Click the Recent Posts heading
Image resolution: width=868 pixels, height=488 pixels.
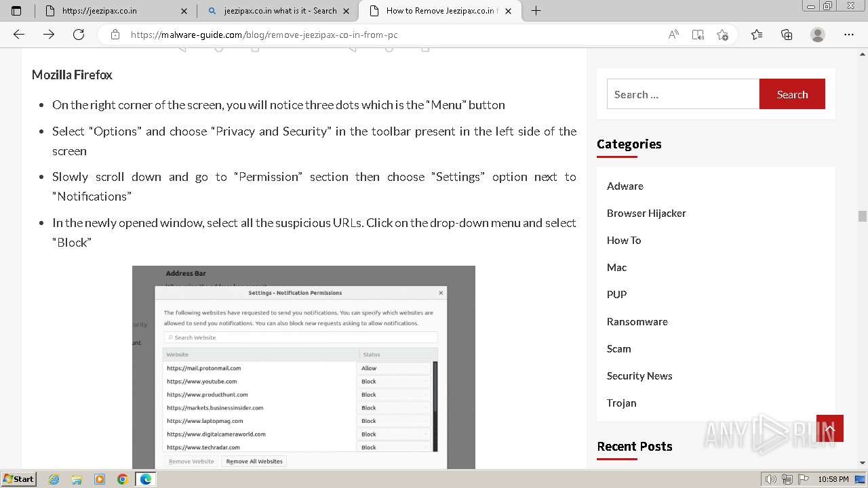[x=635, y=446]
